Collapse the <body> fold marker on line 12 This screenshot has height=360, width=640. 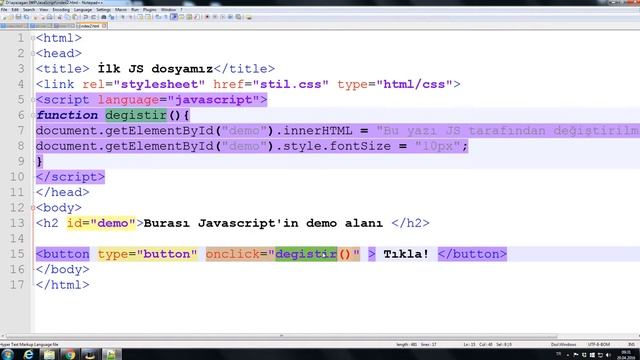pyautogui.click(x=33, y=208)
